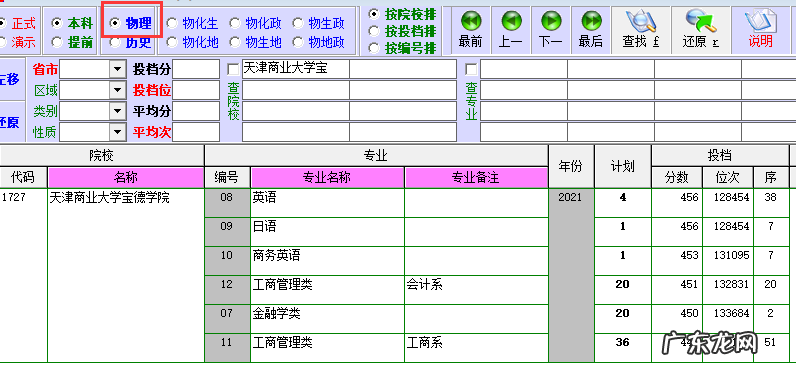Sort by the 专业备注 column header
Image resolution: width=796 pixels, height=372 pixels.
click(x=476, y=177)
